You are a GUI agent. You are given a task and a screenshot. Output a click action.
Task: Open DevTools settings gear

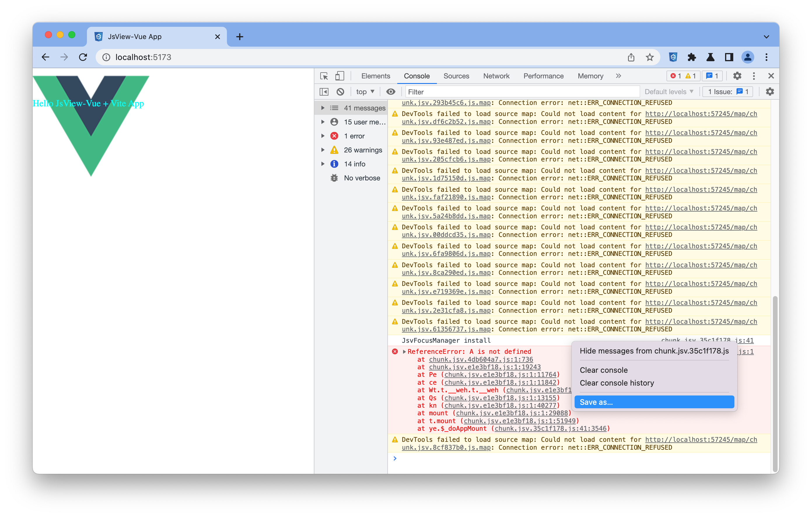point(737,76)
